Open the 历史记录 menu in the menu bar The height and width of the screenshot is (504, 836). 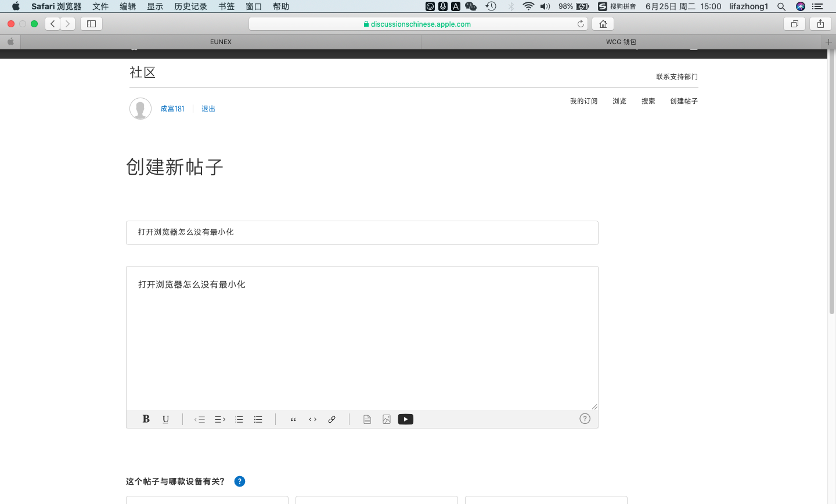click(190, 6)
